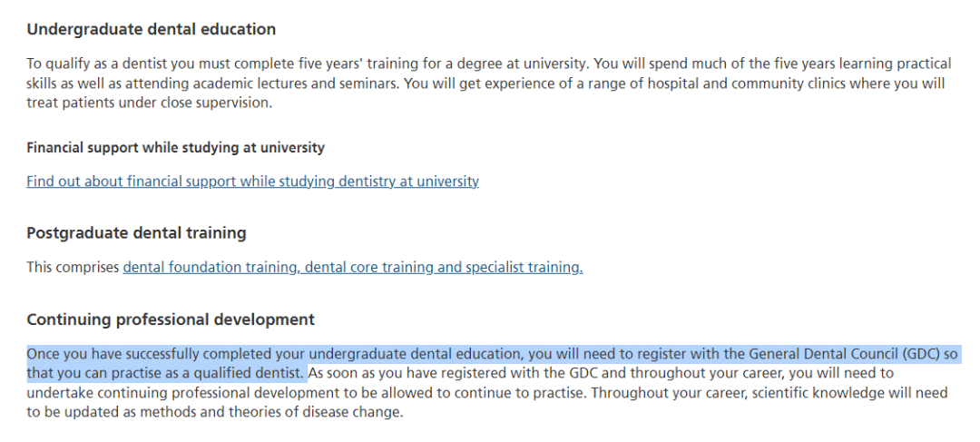Click the "Undergraduate dental education" heading
The image size is (980, 442).
[x=151, y=30]
